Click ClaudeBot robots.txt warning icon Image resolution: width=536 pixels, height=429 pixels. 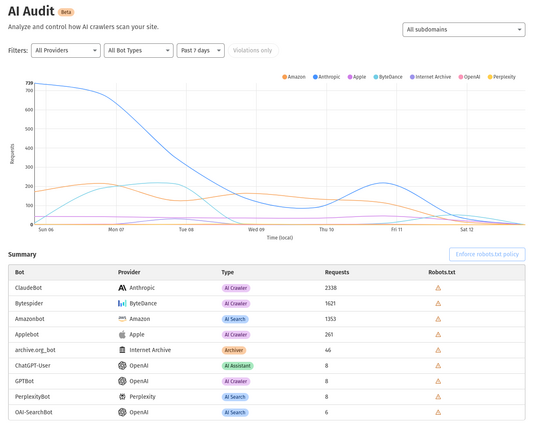(x=438, y=288)
